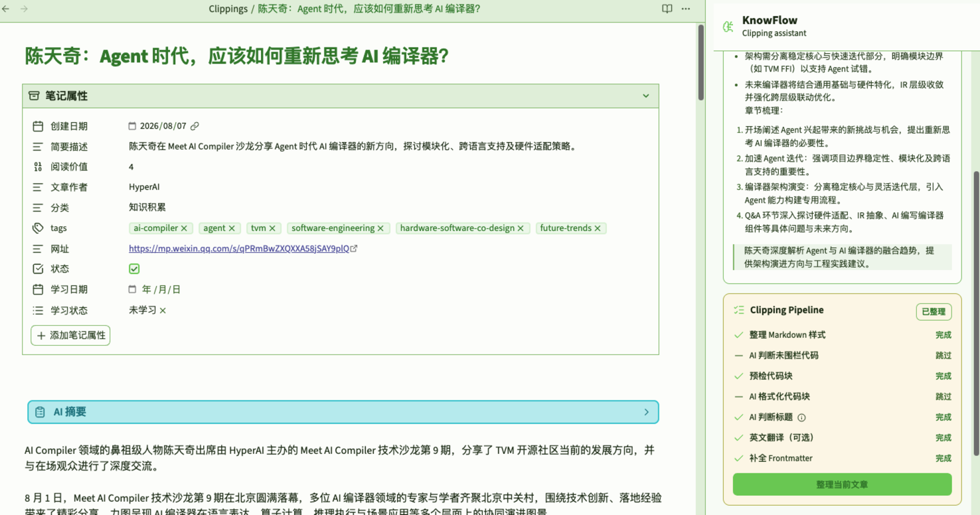Viewport: 980px width, 515px height.
Task: Click the KnowFlow panel title
Action: click(x=770, y=21)
